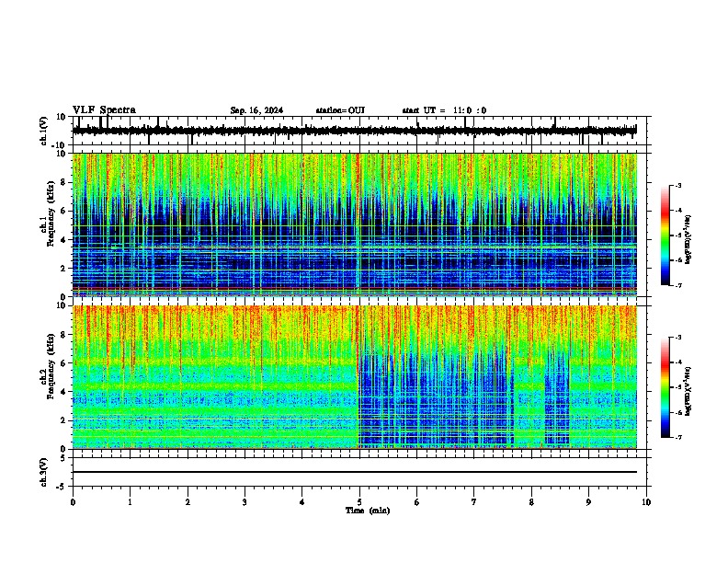Viewport: 728px width, 563px height.
Task: Click the ch.2 colorbar "-7" bottom label
Action: (x=677, y=438)
